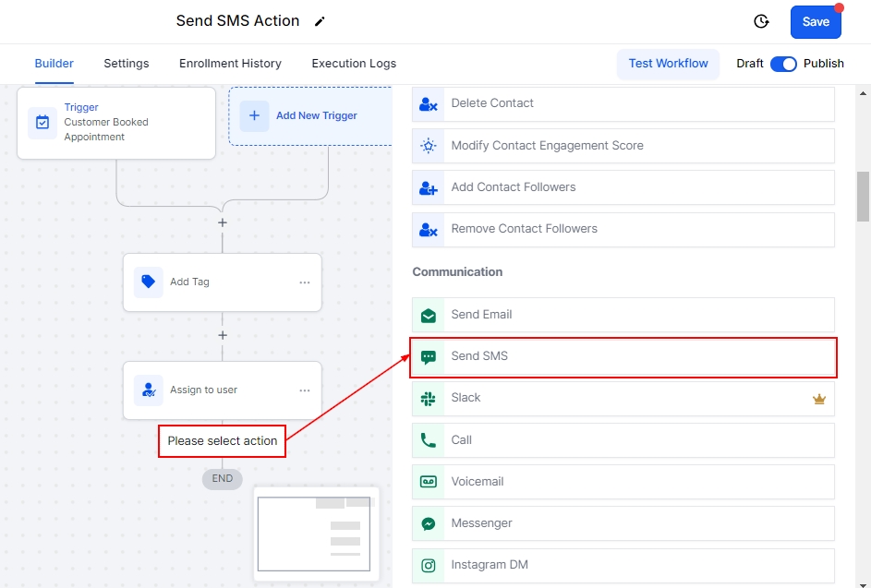Click the workflow minimap thumbnail
Screen dimensions: 871x588
315,534
